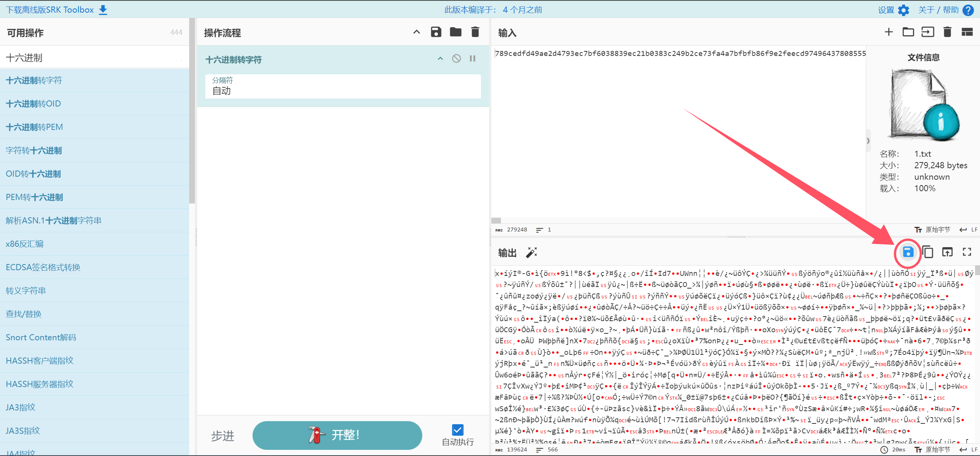Screen dimensions: 980x456
Task: Add a new input tab
Action: pos(888,32)
